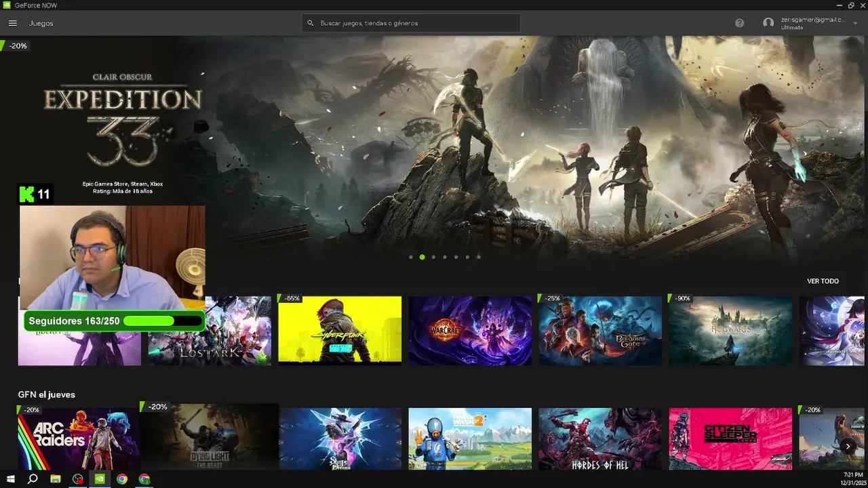Switch to OBS Studio in the taskbar

tap(78, 479)
